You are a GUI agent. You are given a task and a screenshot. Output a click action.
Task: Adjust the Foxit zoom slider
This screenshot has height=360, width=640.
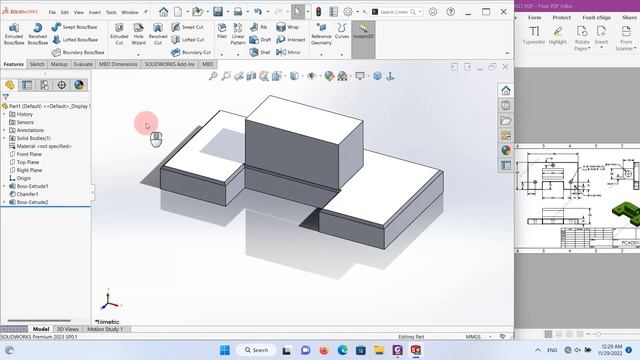(x=598, y=334)
